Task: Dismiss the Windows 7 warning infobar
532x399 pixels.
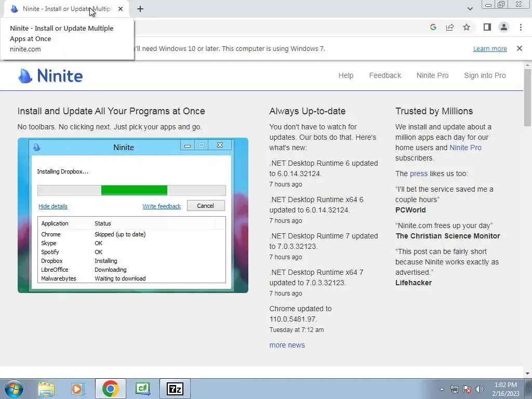Action: tap(520, 48)
